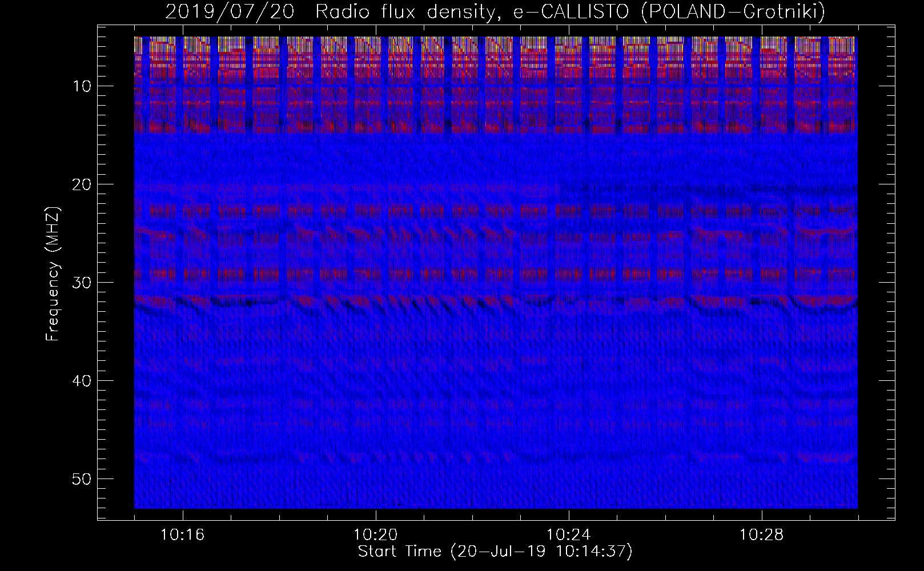Click the 10 MHz frequency tick label

coord(82,86)
